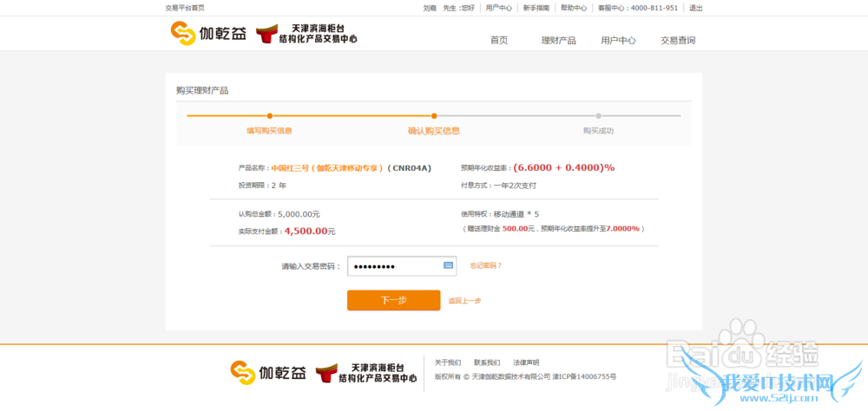Open the virtual keyboard icon in password field
Viewport: 868px width, 411px height.
coord(449,265)
